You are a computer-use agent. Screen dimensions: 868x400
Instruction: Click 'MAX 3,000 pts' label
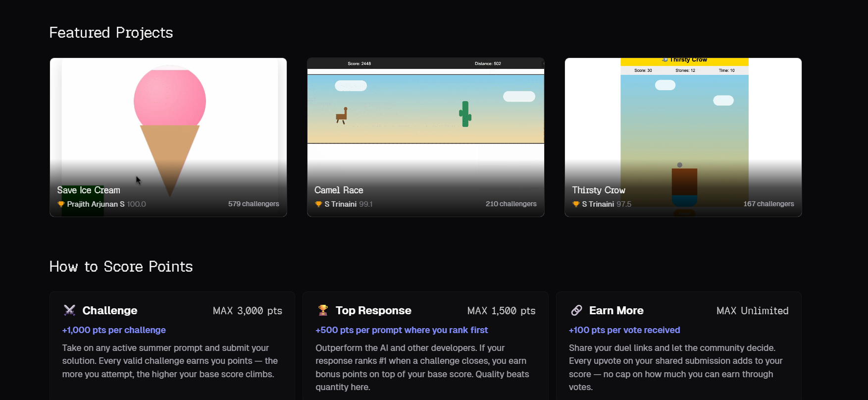coord(248,311)
